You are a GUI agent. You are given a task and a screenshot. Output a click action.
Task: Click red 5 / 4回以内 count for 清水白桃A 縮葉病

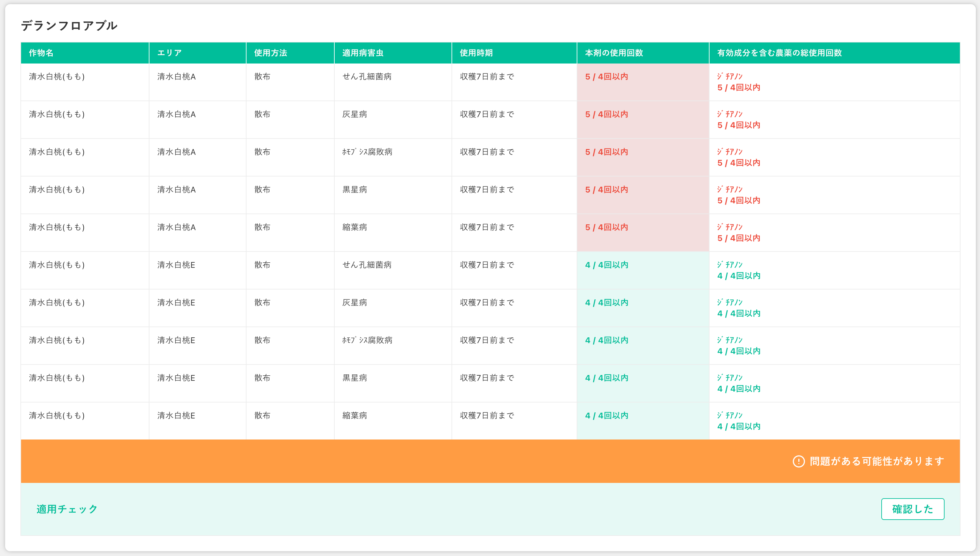[x=606, y=227]
